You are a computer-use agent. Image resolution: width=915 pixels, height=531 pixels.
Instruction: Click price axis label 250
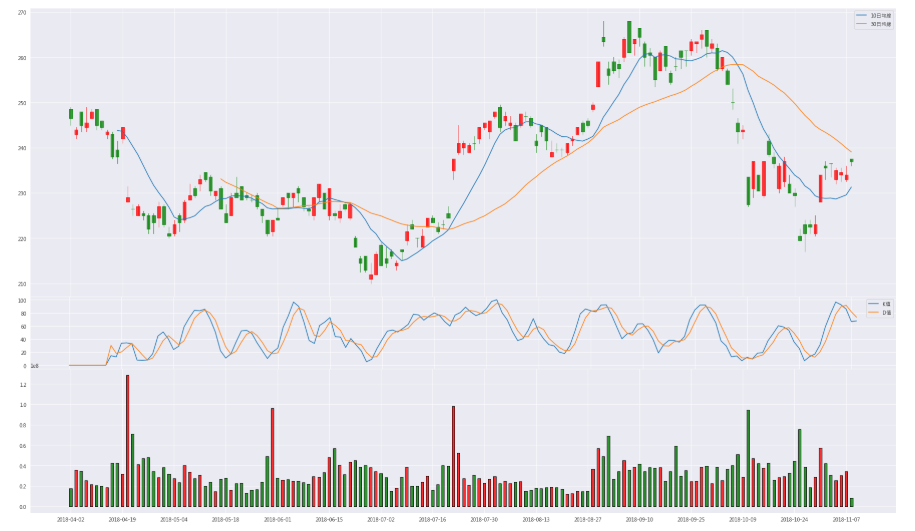(x=22, y=103)
